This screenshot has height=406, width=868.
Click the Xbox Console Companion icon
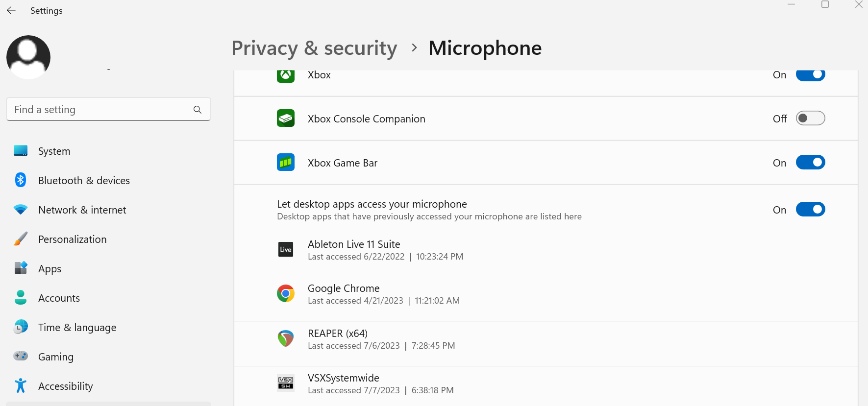click(x=286, y=118)
